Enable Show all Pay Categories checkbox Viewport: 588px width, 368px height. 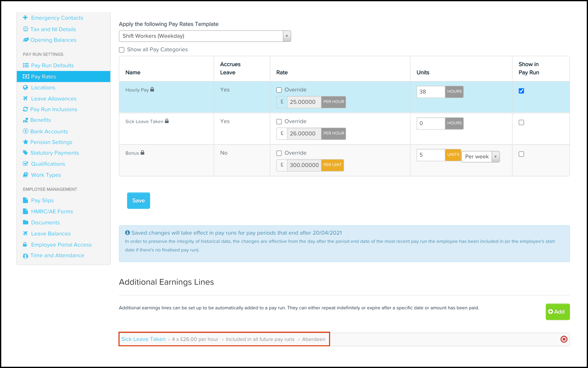click(x=122, y=50)
